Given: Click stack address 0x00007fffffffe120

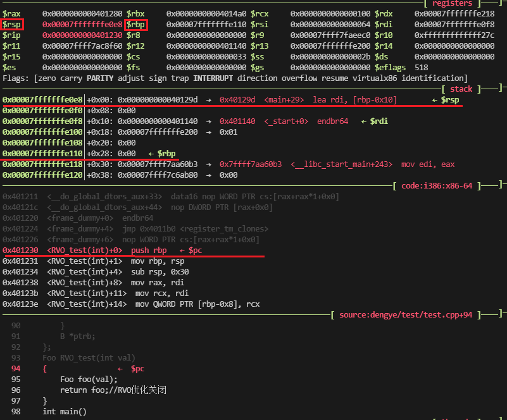Looking at the screenshot, I should (x=42, y=175).
